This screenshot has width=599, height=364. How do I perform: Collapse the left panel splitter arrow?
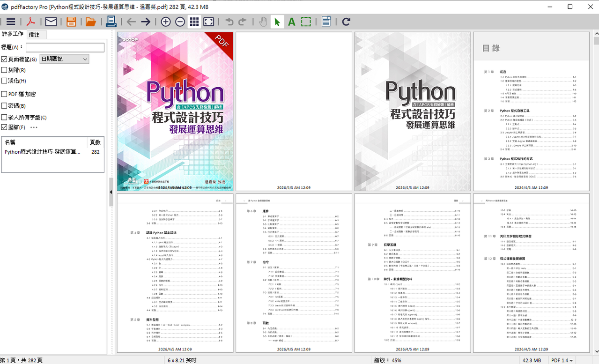[111, 192]
